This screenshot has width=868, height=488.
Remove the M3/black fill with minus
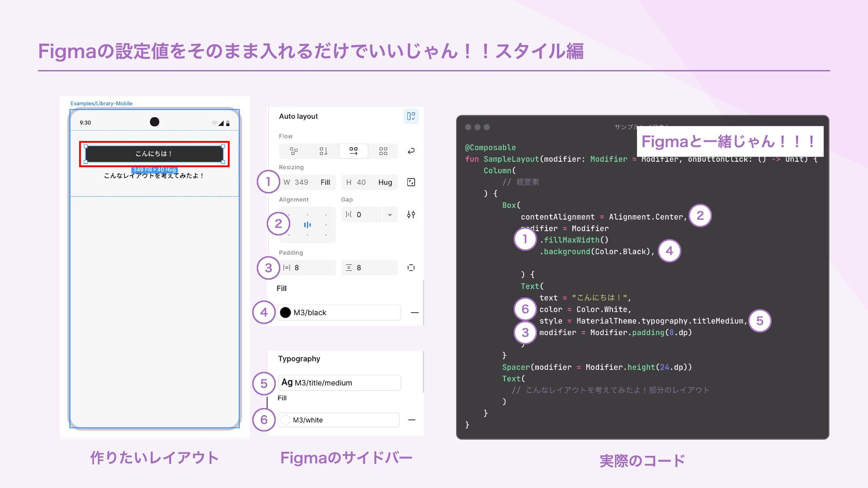(415, 312)
